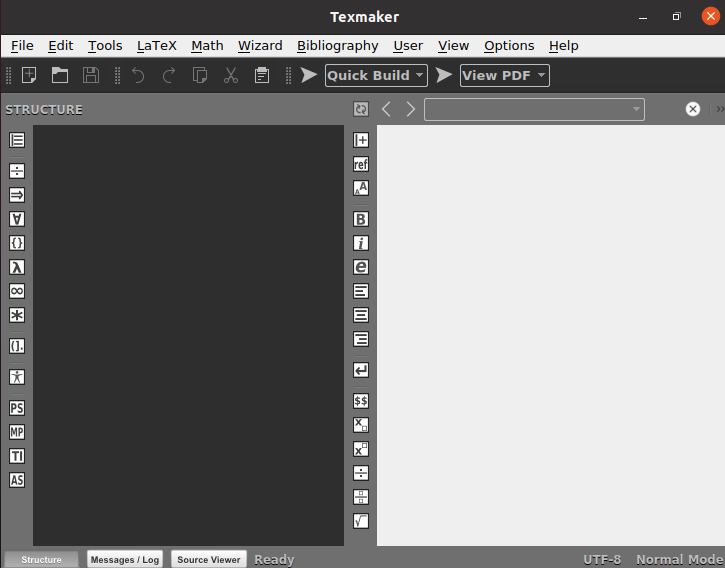Expand the View PDF dropdown
The width and height of the screenshot is (725, 568).
(504, 75)
